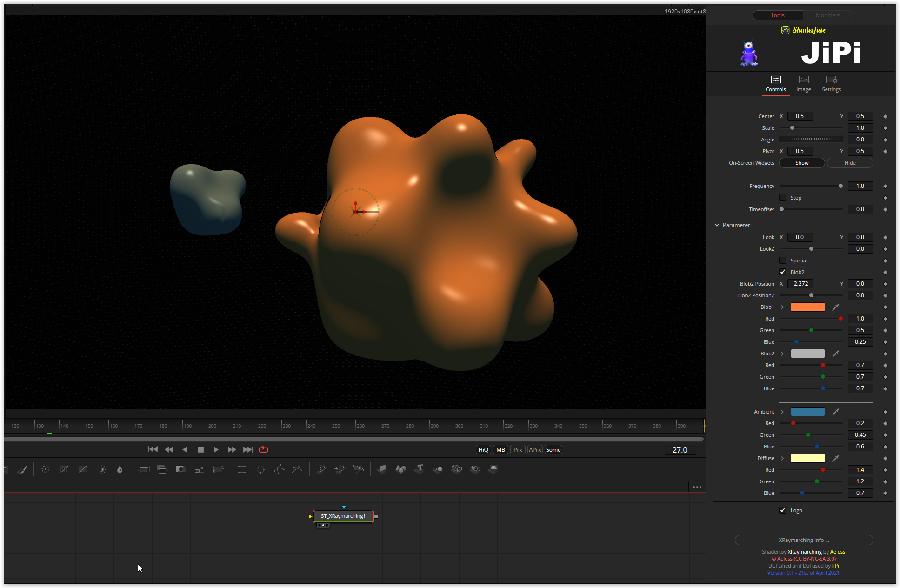The width and height of the screenshot is (900, 588).
Task: Add a Channel Booleans node from toolbar
Action: point(162,469)
